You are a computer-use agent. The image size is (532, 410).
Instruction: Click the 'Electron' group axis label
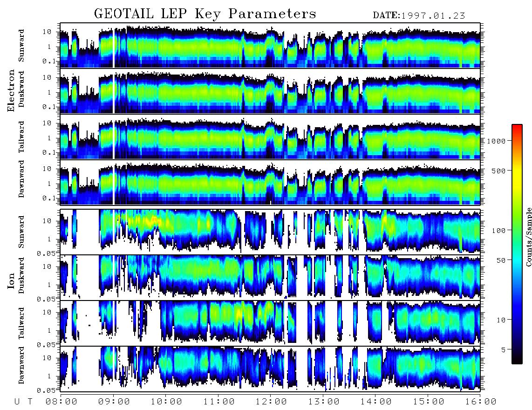click(11, 91)
